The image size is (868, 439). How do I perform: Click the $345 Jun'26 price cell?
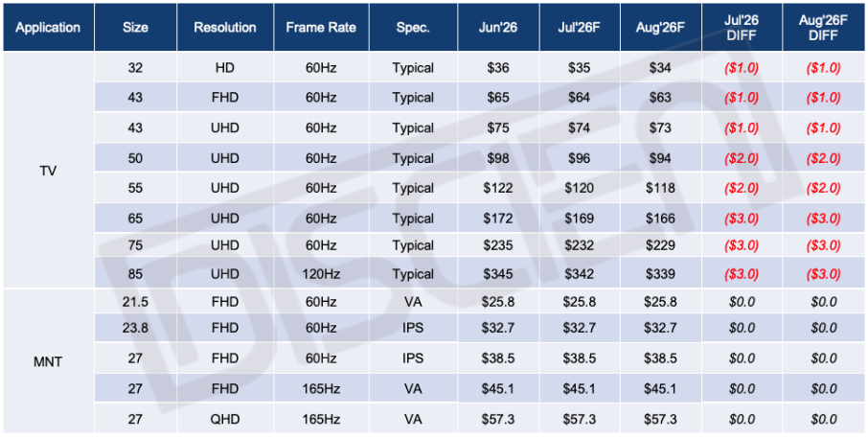point(497,273)
